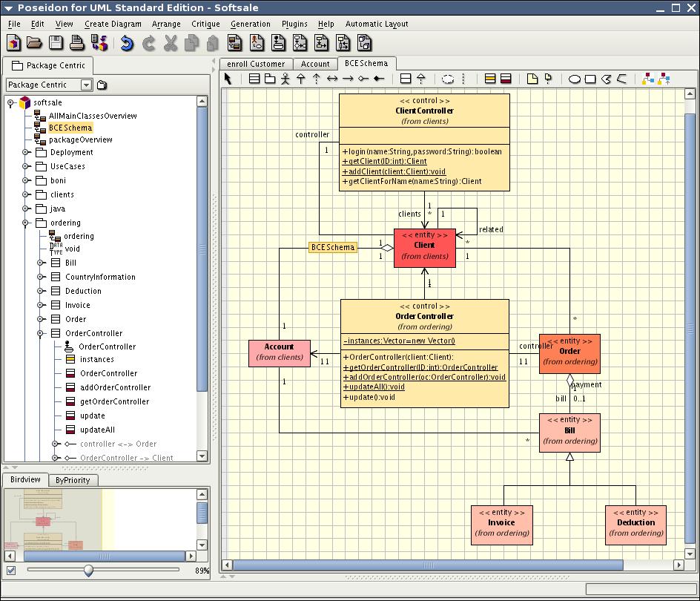Click the Save project floppy disk icon

click(x=56, y=43)
